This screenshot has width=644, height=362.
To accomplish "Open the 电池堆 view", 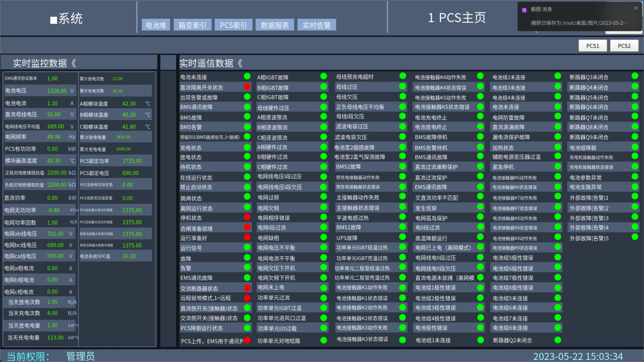I will click(x=155, y=24).
